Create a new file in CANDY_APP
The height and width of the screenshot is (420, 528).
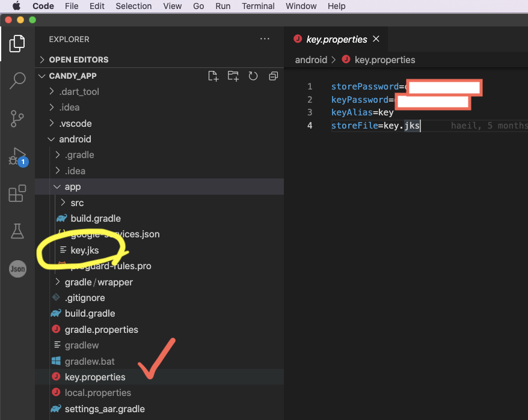click(x=213, y=76)
